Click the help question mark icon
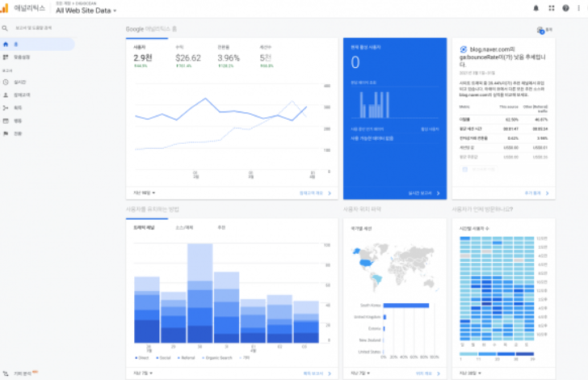The height and width of the screenshot is (380, 588). point(565,8)
